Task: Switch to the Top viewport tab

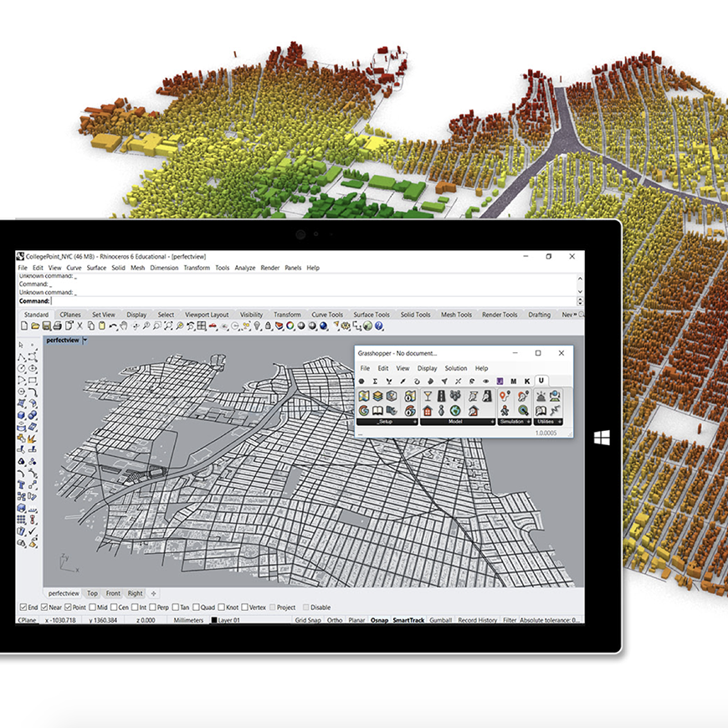Action: click(94, 592)
